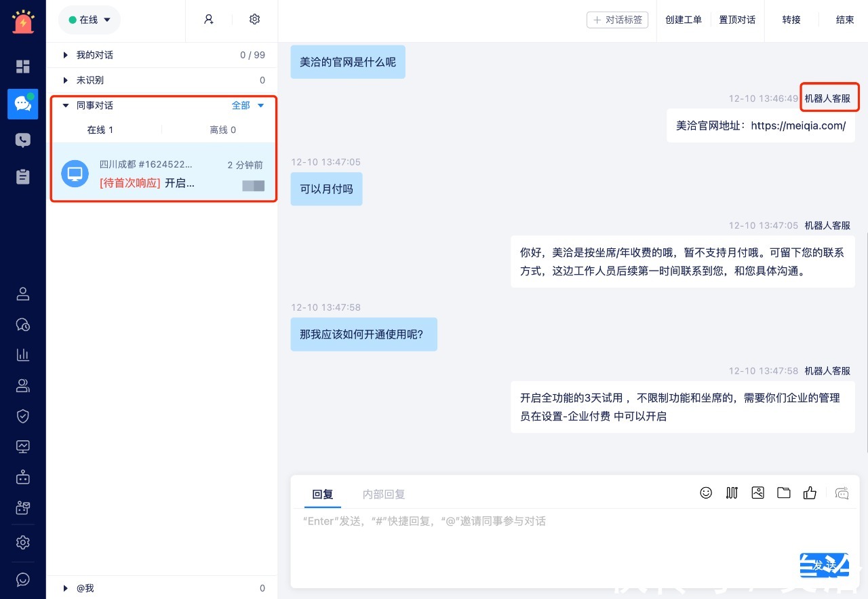Click 转接 to transfer the conversation
868x599 pixels.
(x=791, y=20)
